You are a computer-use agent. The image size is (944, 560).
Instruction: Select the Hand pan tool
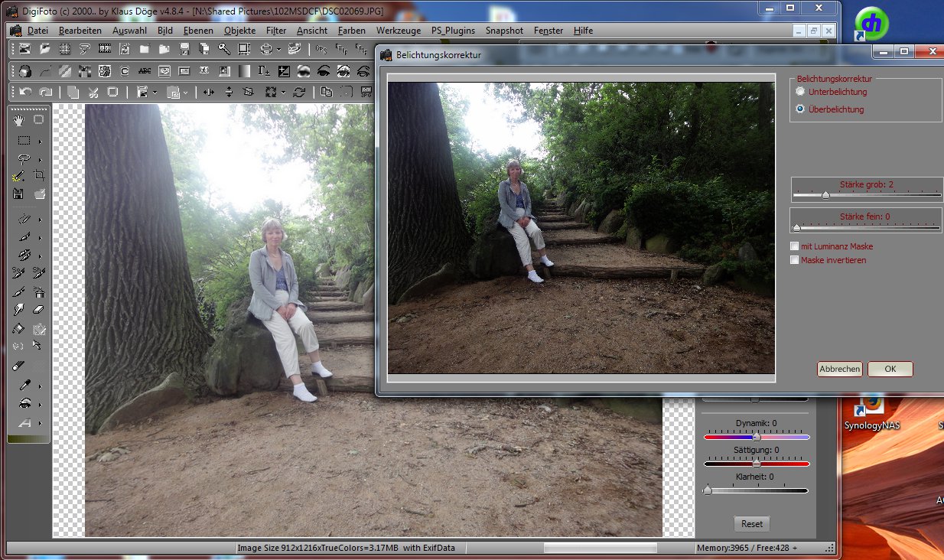point(18,120)
